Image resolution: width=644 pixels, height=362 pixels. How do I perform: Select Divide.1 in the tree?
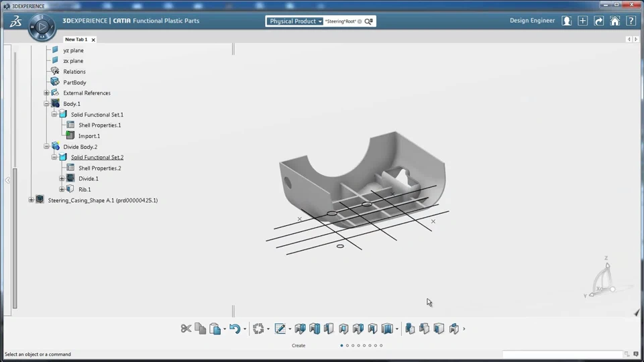pyautogui.click(x=89, y=178)
